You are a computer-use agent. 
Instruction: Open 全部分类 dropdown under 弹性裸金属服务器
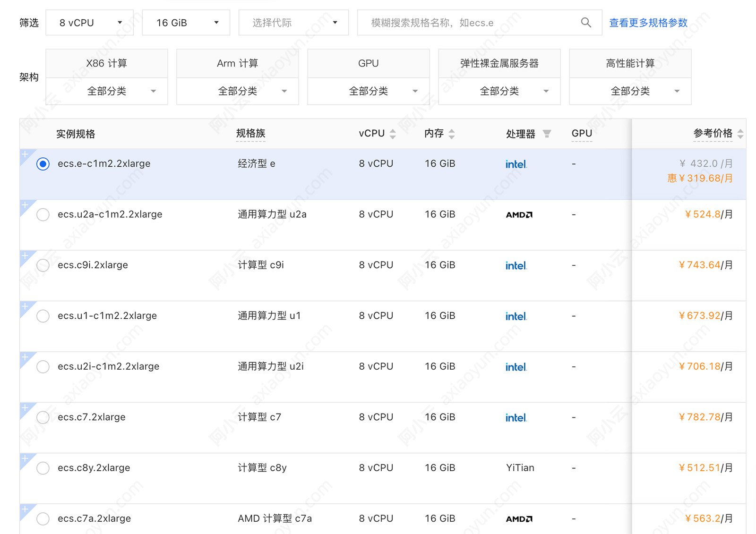[499, 91]
